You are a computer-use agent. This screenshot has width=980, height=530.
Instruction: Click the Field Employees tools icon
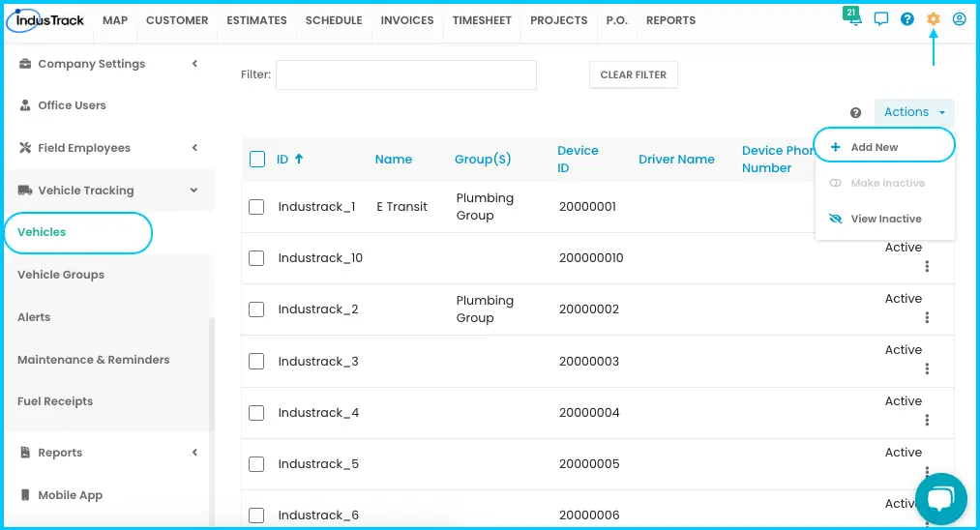25,148
